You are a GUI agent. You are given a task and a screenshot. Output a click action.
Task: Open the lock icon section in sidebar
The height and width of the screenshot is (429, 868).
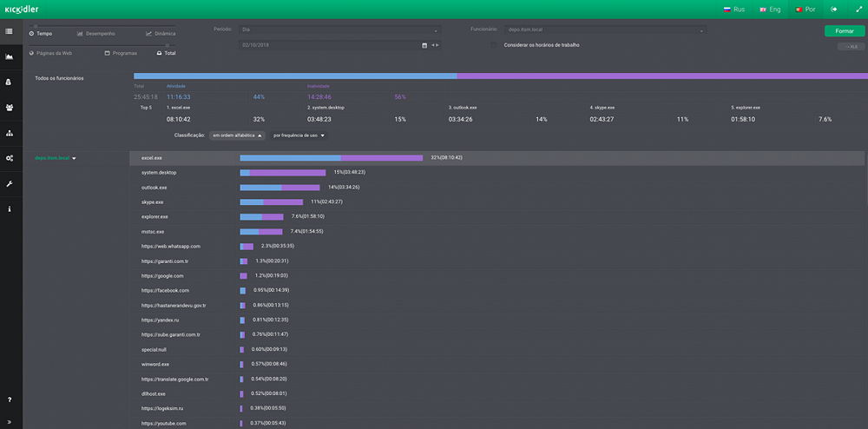pos(10,82)
